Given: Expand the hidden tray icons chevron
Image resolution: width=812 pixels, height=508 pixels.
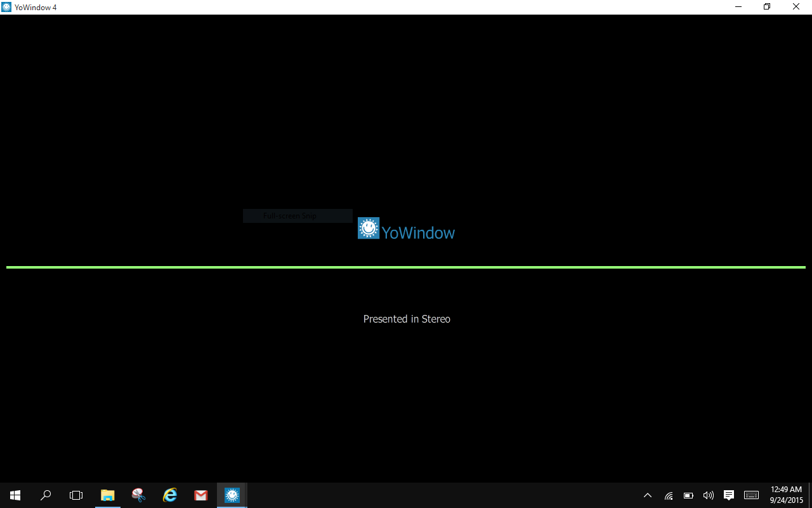Looking at the screenshot, I should coord(648,495).
